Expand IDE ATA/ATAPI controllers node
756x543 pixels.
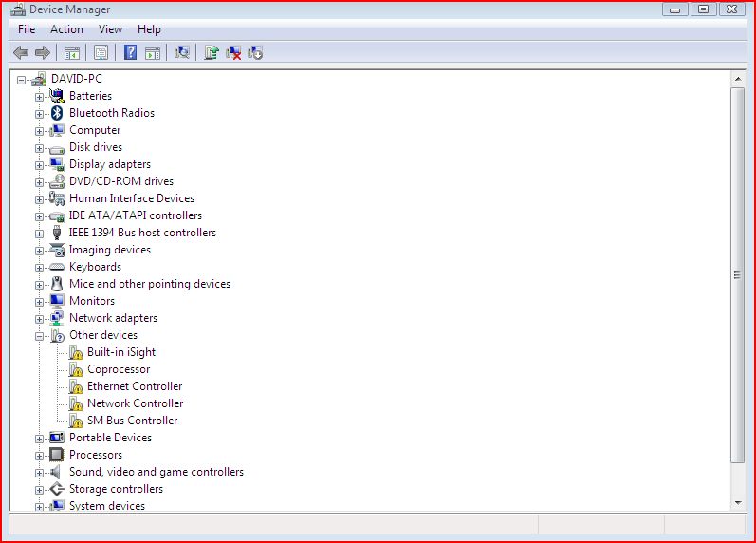pyautogui.click(x=39, y=216)
